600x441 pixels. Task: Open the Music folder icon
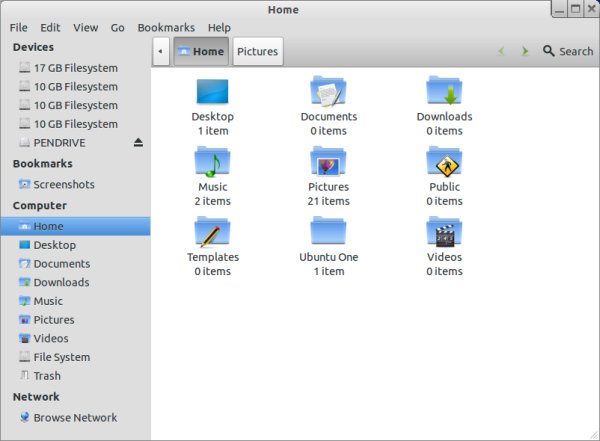(x=212, y=162)
